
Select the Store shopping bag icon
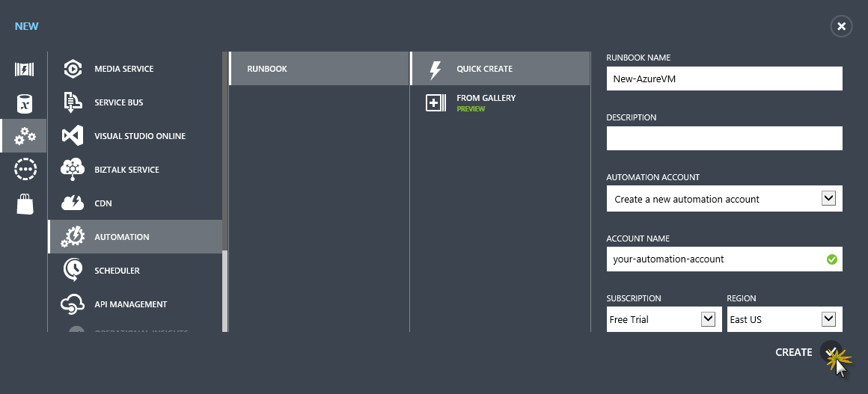pos(25,203)
